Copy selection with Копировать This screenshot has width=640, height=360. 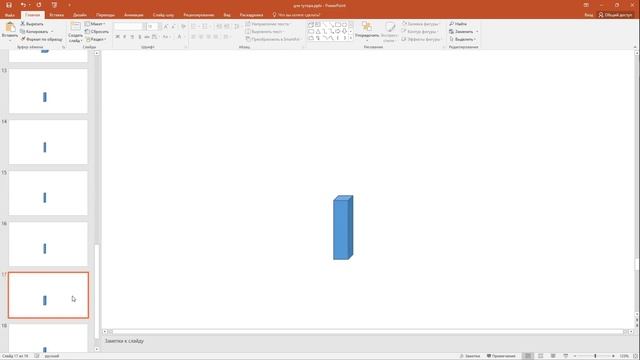tap(34, 31)
